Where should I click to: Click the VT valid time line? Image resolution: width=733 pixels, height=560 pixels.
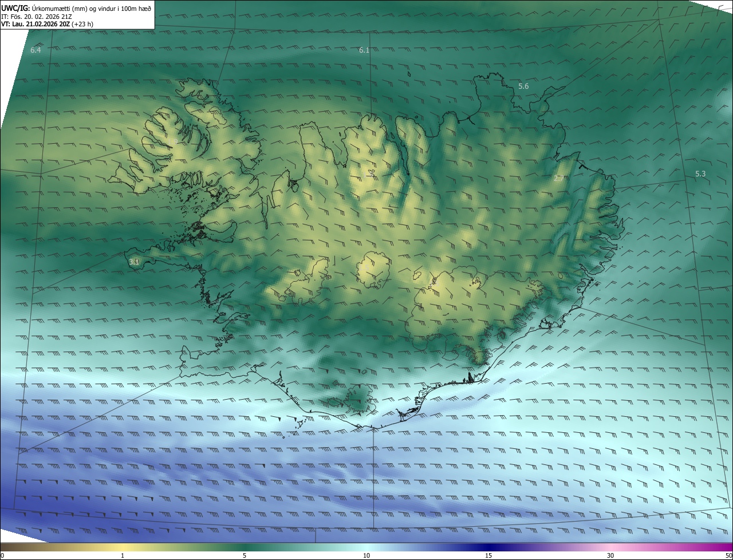[x=47, y=24]
